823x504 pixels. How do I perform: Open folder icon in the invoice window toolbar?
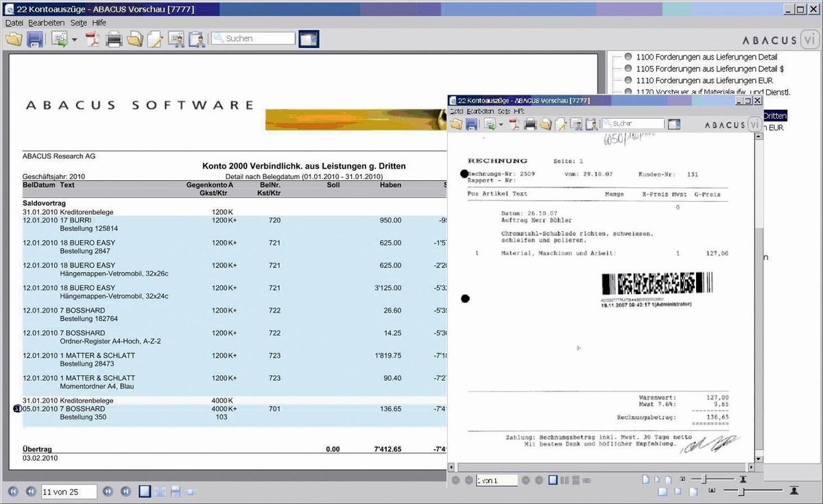coord(456,124)
